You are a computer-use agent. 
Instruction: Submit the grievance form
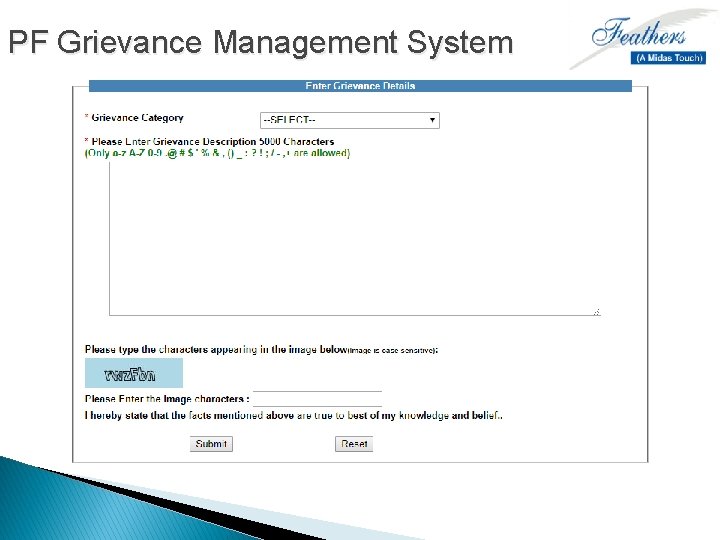[x=211, y=444]
